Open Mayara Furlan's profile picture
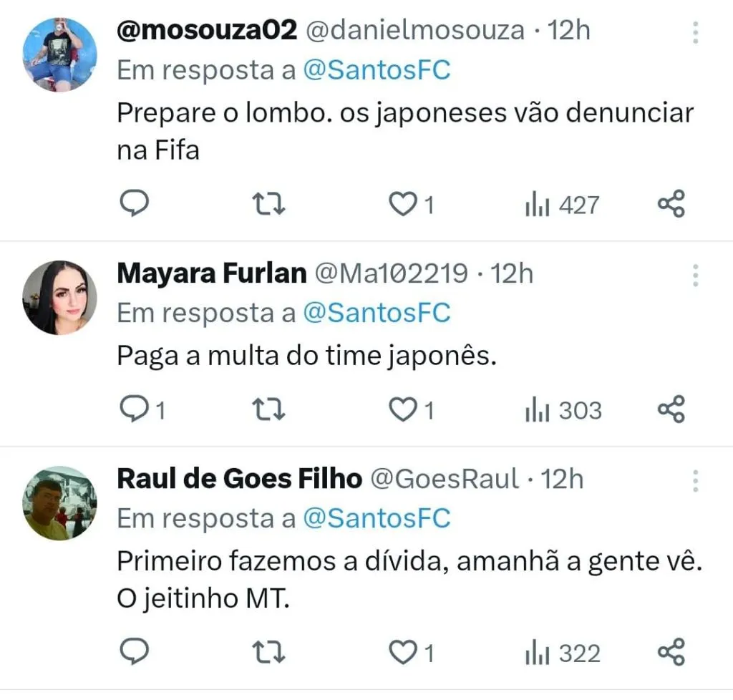The image size is (733, 700). (x=59, y=297)
